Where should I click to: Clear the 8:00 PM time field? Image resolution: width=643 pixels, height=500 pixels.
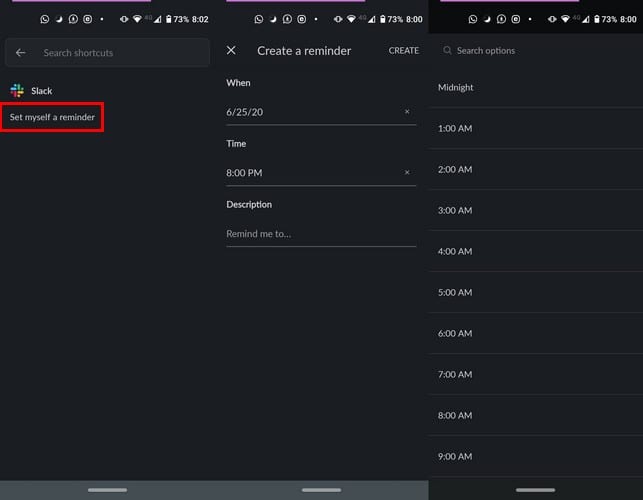coord(407,173)
